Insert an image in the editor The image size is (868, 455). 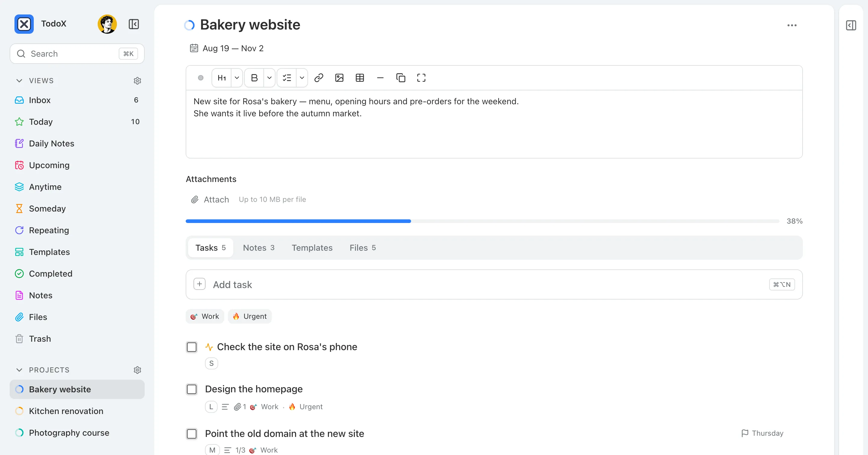pos(339,78)
